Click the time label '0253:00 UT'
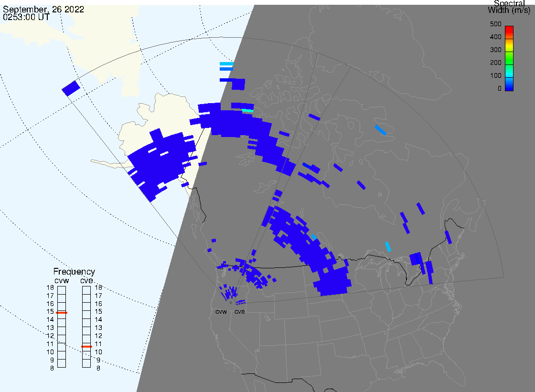This screenshot has width=535, height=392. coord(26,17)
